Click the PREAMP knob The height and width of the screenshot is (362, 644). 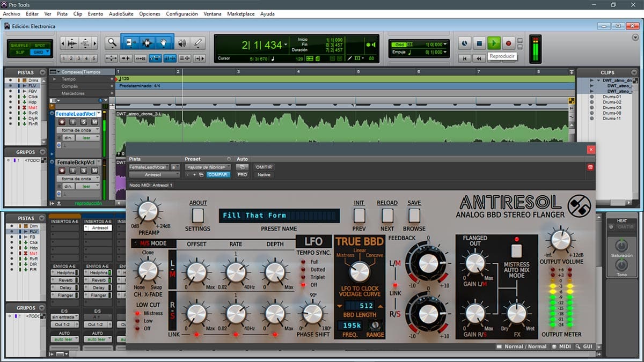point(148,210)
